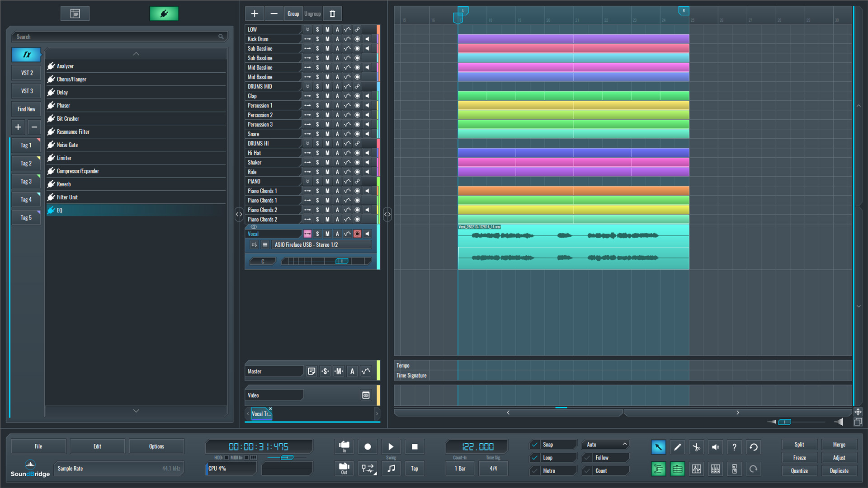The height and width of the screenshot is (488, 868).
Task: Select the pencil draw tool
Action: tap(677, 447)
